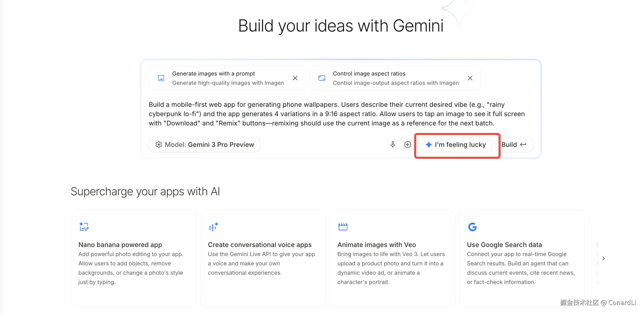The width and height of the screenshot is (644, 314).
Task: Click the image icon on Generate images chip
Action: 161,78
